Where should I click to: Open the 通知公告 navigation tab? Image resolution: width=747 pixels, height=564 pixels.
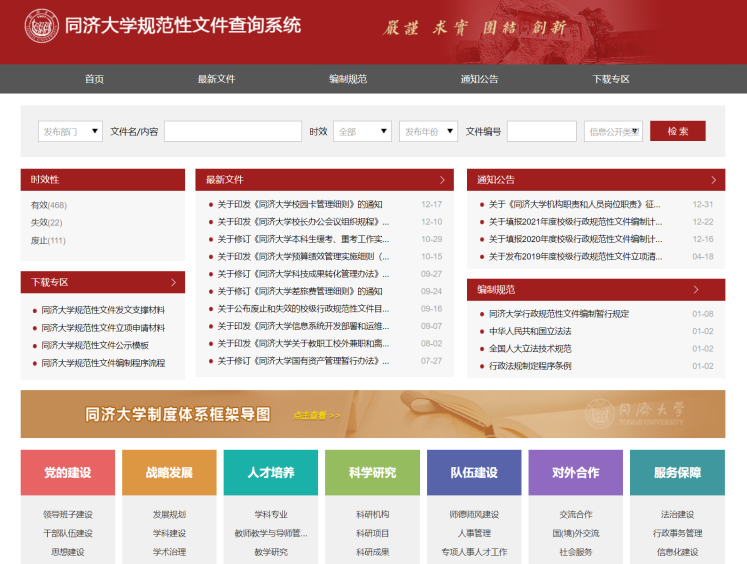[x=479, y=79]
